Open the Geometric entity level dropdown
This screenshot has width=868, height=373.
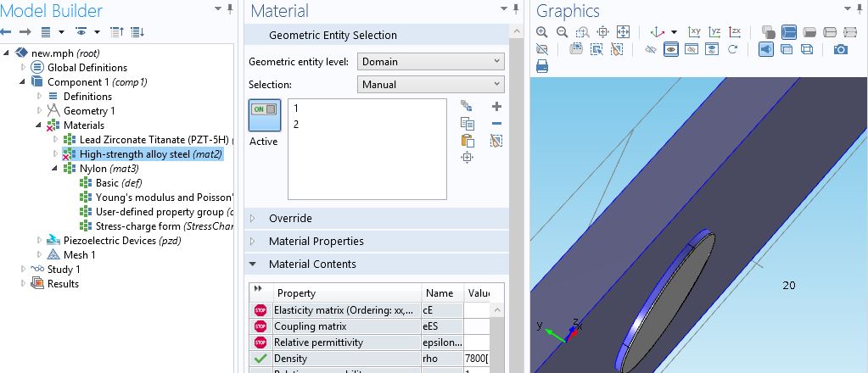430,62
